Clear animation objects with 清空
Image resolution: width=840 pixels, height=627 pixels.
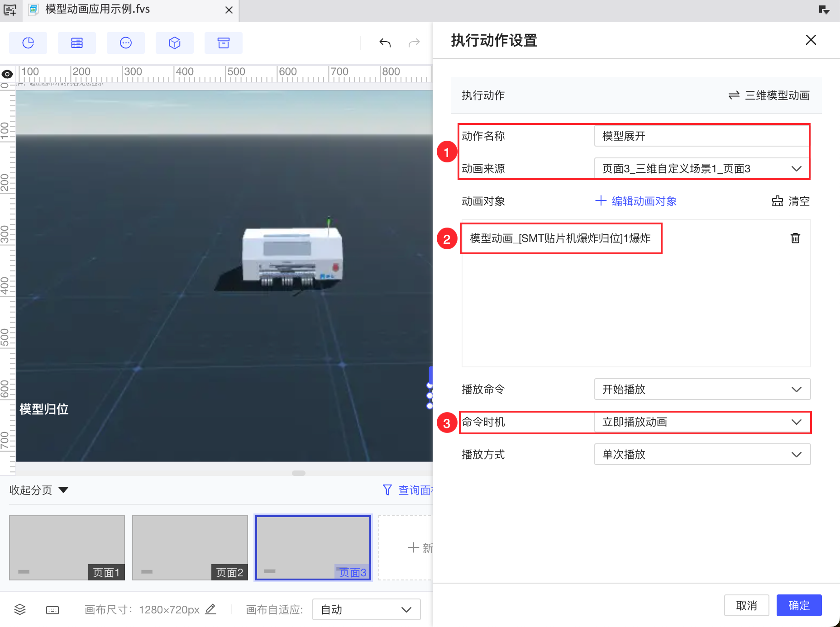click(x=791, y=201)
